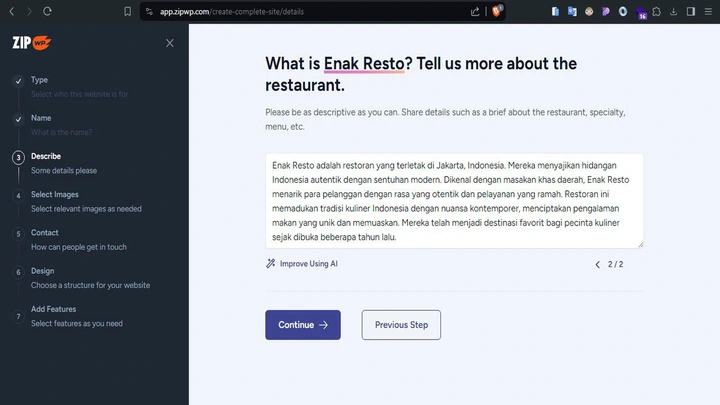The width and height of the screenshot is (720, 405).
Task: Click the "2 / 2" version counter
Action: click(615, 264)
